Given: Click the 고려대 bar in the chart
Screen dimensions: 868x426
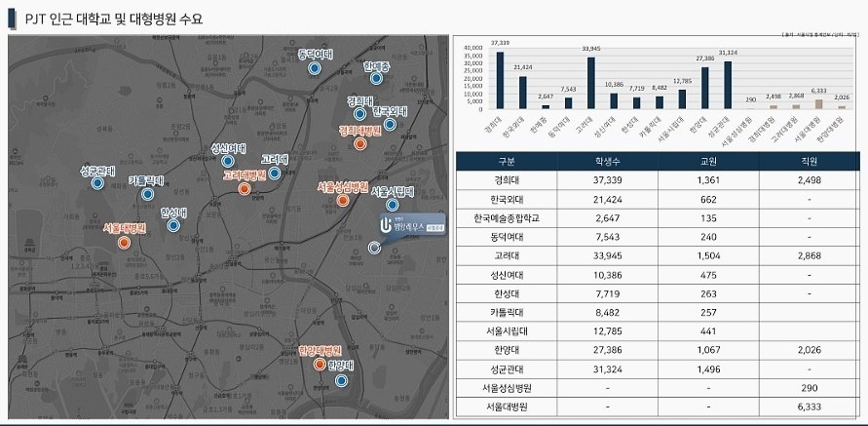Looking at the screenshot, I should pyautogui.click(x=591, y=83).
